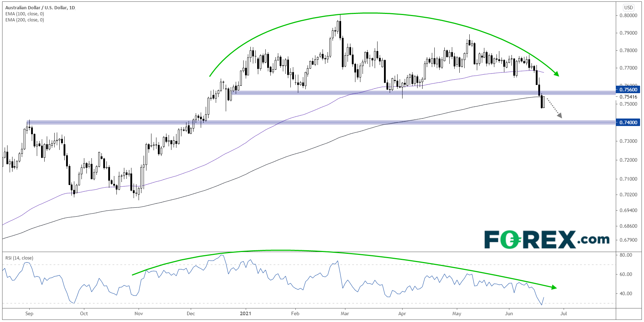
Task: Click the 0.80000 price axis label
Action: coord(628,15)
